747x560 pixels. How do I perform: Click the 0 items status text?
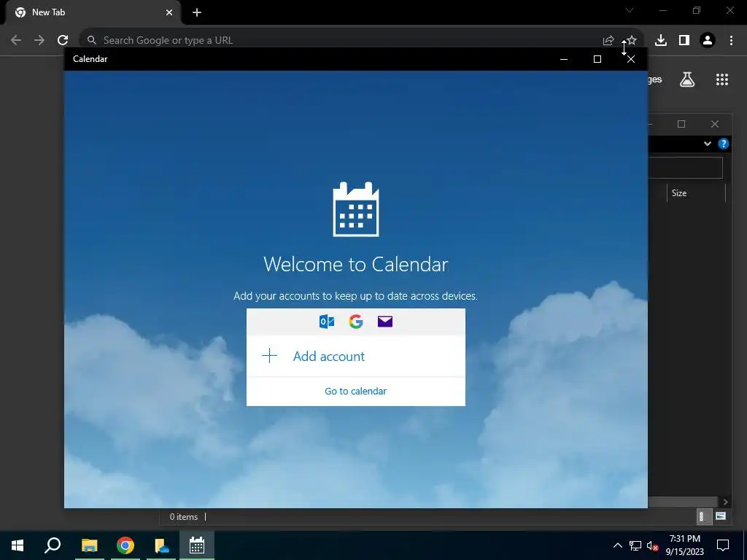183,517
